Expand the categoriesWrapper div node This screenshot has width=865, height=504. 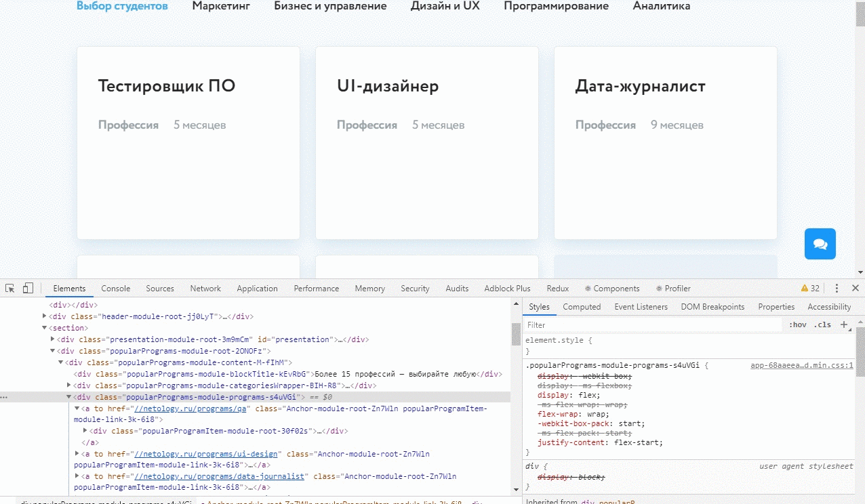tap(68, 385)
